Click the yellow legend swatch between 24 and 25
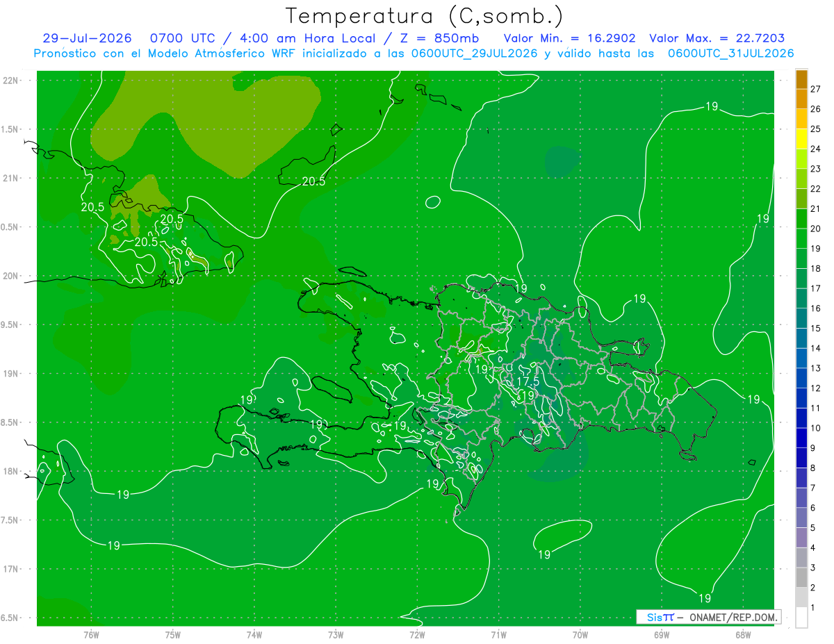This screenshot has width=834, height=644. (801, 139)
